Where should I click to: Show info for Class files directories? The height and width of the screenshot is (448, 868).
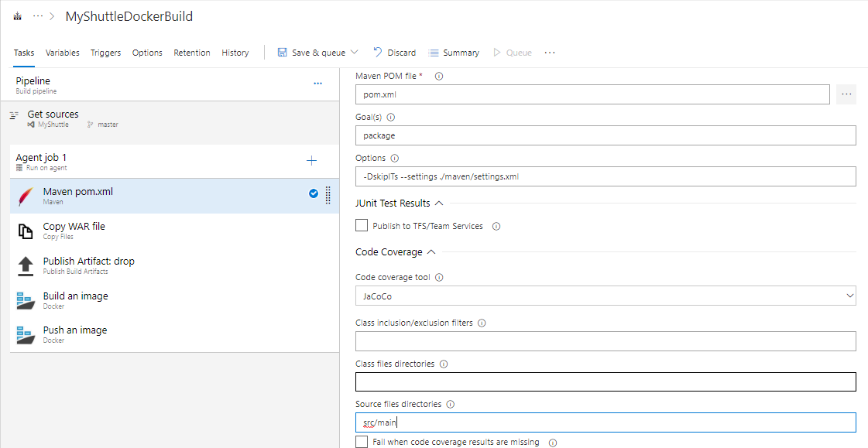pos(444,364)
